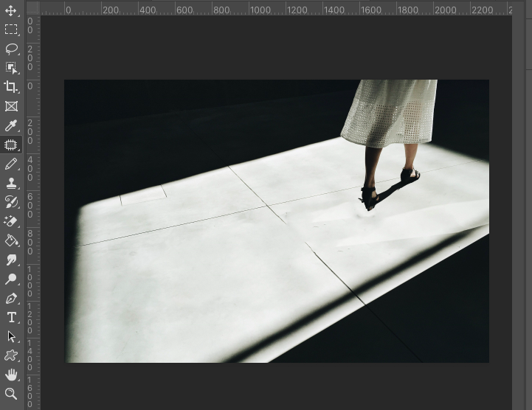Click the ruler origin corner box
This screenshot has width=532, height=410.
pos(33,8)
